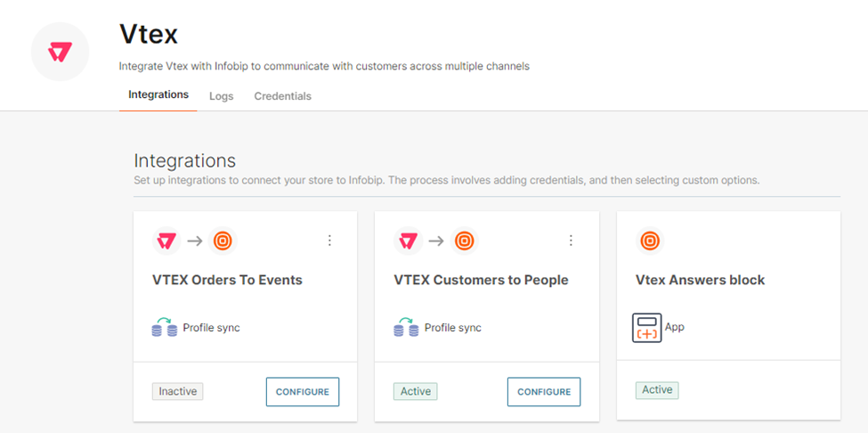Click Inactive status badge on Orders To Events
Screen dimensions: 868x433
[177, 391]
